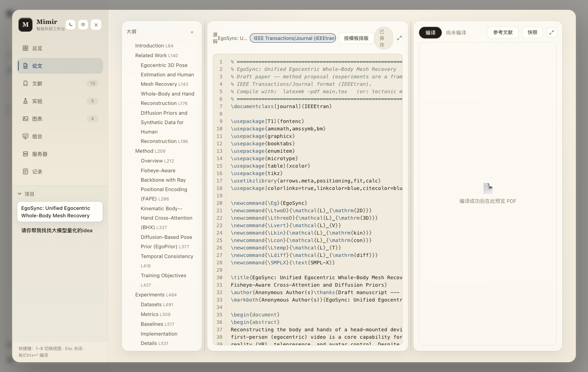This screenshot has width=588, height=372.
Task: Go to Training Objectives outline entry
Action: [163, 280]
